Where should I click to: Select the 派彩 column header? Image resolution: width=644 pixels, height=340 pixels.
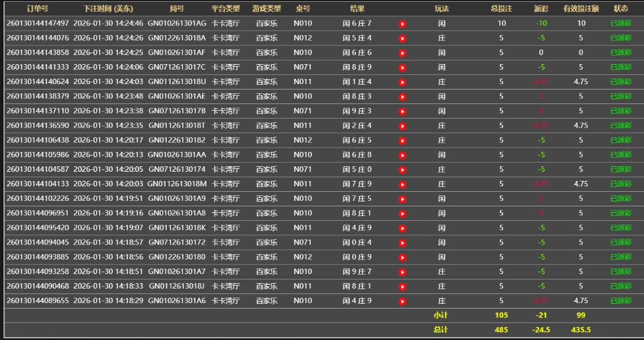click(541, 8)
